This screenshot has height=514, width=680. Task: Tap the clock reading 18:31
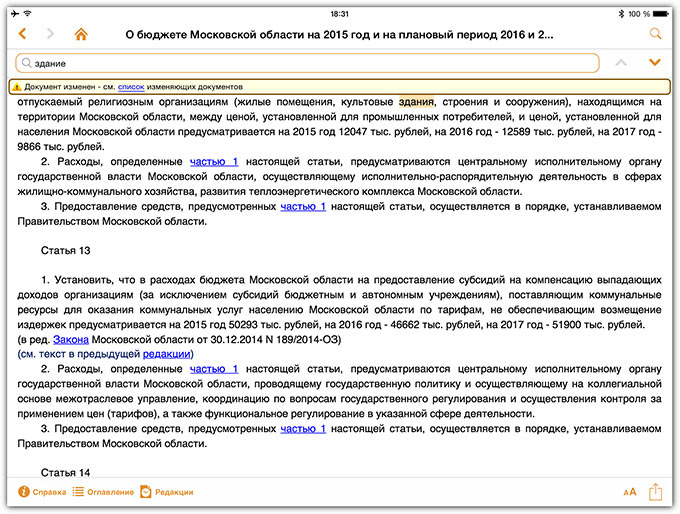click(340, 14)
